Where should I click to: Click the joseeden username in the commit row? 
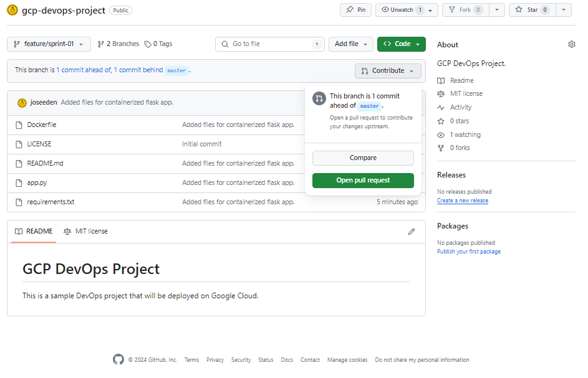point(44,102)
